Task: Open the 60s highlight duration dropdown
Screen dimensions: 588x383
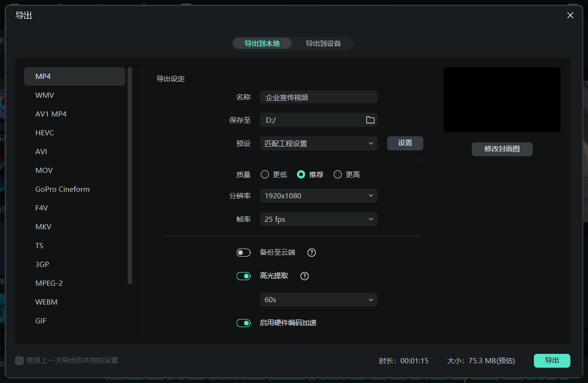Action: point(318,299)
